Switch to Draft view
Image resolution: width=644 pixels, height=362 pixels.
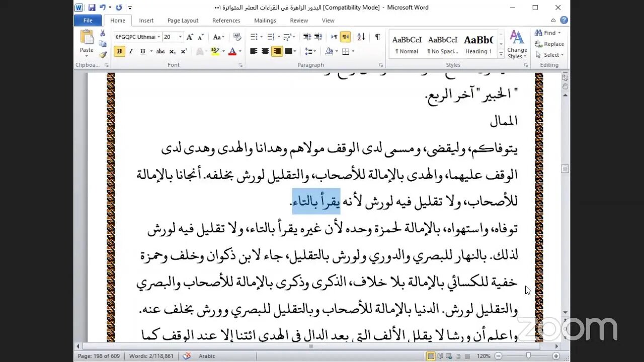(x=467, y=356)
